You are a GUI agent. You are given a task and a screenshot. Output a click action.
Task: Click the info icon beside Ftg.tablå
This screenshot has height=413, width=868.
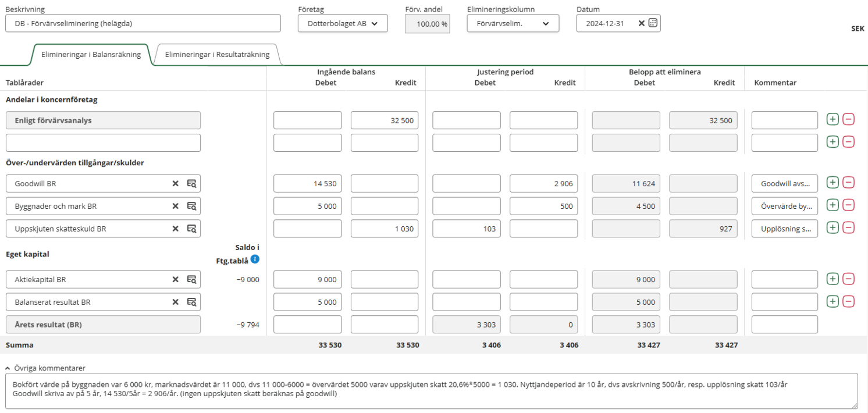[255, 259]
